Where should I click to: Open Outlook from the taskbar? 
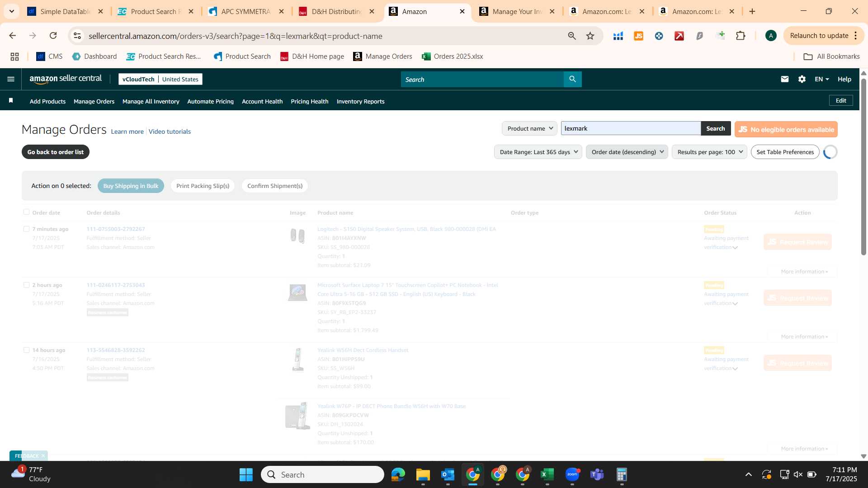[x=448, y=474]
